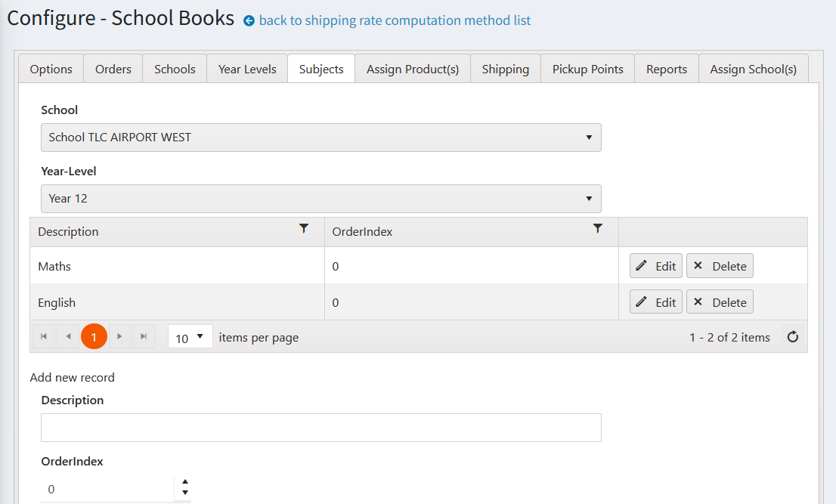Open the Year-Level dropdown
Viewport: 836px width, 504px height.
tap(320, 199)
